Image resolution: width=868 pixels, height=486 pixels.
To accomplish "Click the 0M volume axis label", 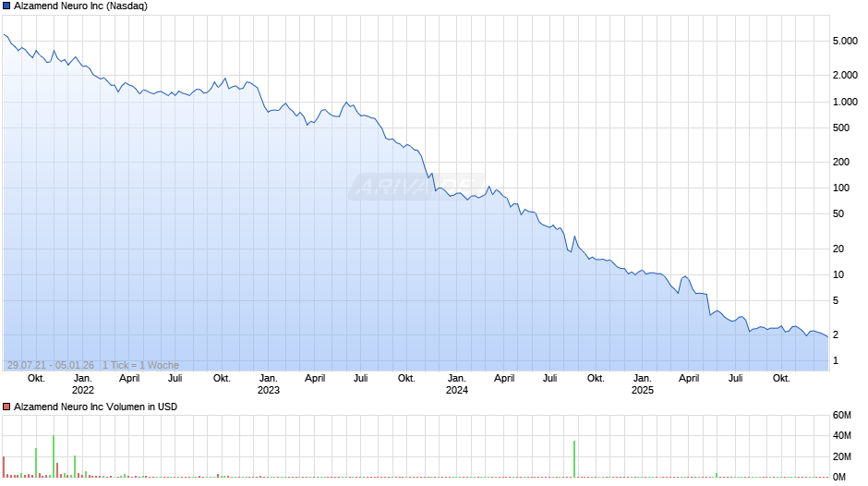I will [x=839, y=477].
